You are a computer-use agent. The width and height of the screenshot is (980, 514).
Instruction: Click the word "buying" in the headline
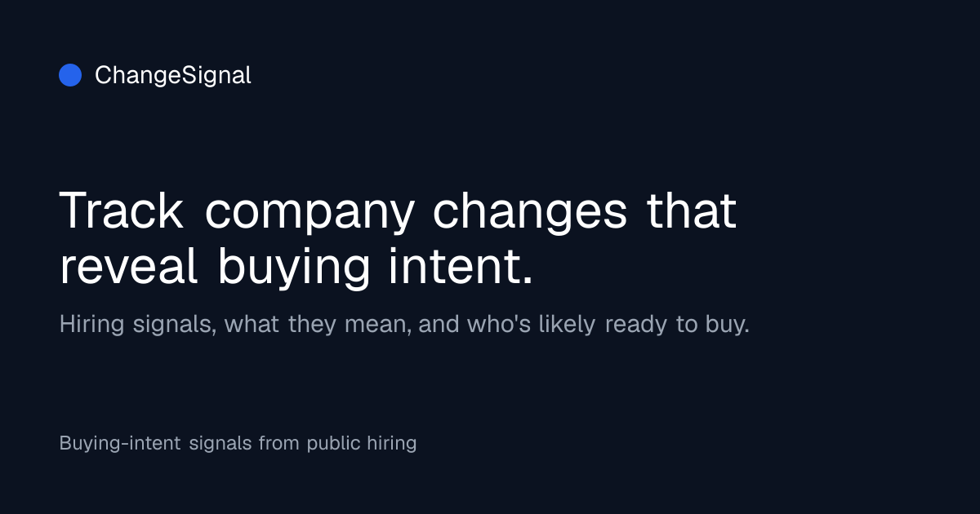point(294,271)
